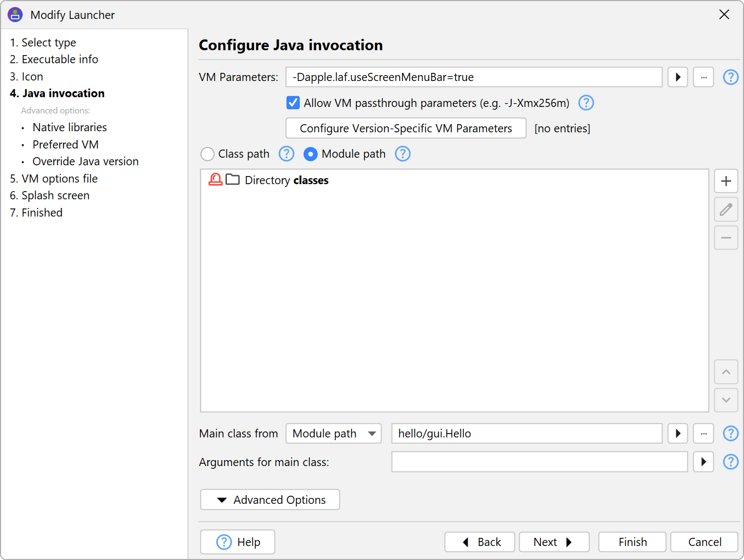Click Configure Version-Specific VM Parameters button

click(x=406, y=129)
